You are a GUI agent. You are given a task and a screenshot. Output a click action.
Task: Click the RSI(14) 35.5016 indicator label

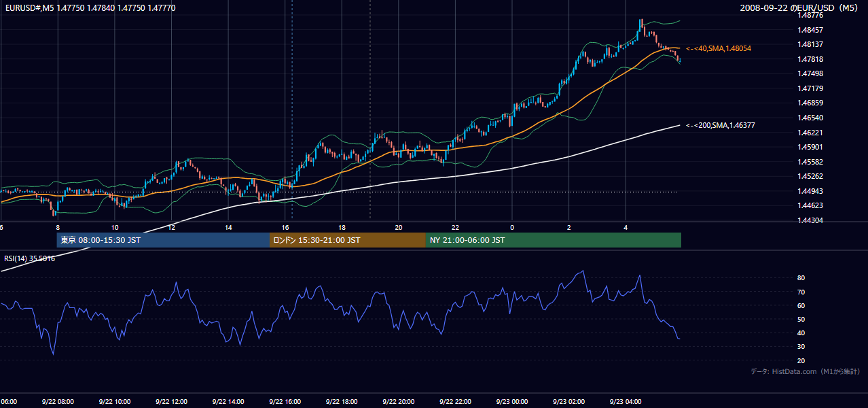pos(30,258)
